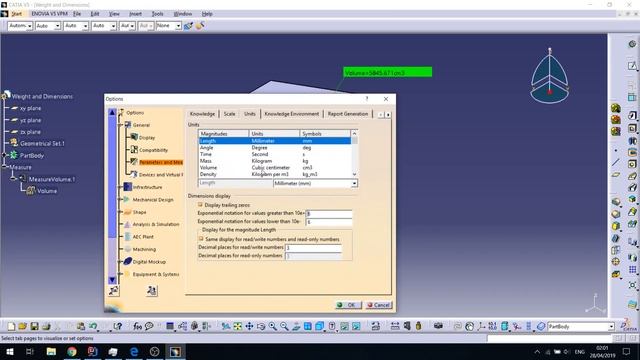Click the Save floppy disk icon

coord(34,326)
